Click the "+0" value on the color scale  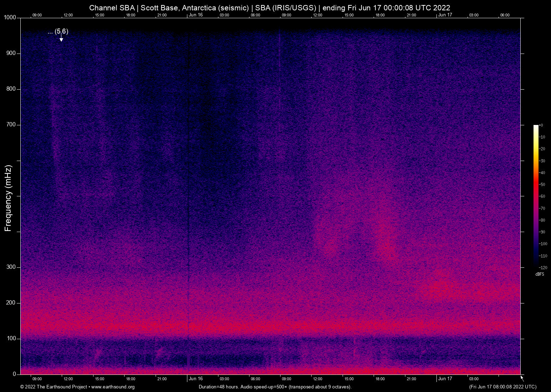click(x=541, y=125)
